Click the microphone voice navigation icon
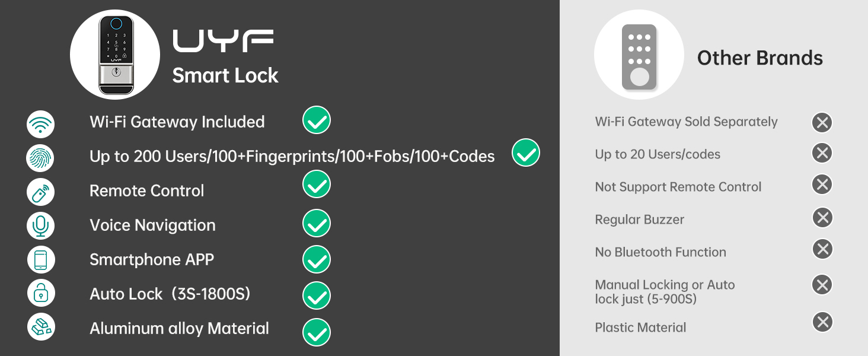868x356 pixels. click(41, 225)
